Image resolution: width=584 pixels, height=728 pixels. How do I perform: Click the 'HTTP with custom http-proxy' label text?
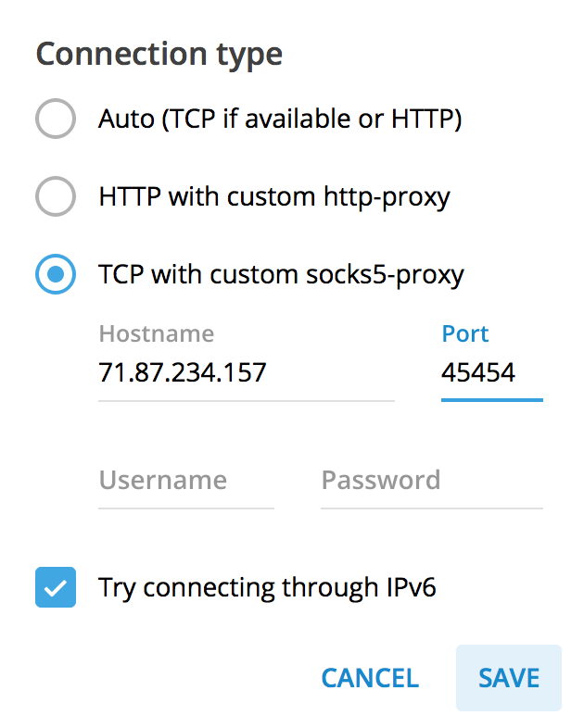[274, 197]
